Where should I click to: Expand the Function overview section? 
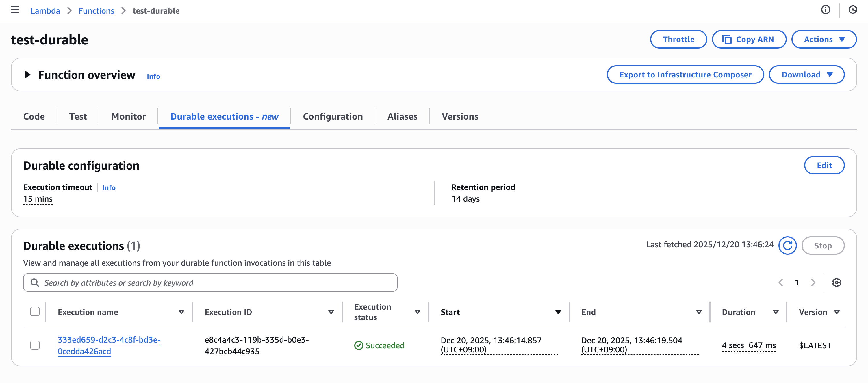coord(28,75)
